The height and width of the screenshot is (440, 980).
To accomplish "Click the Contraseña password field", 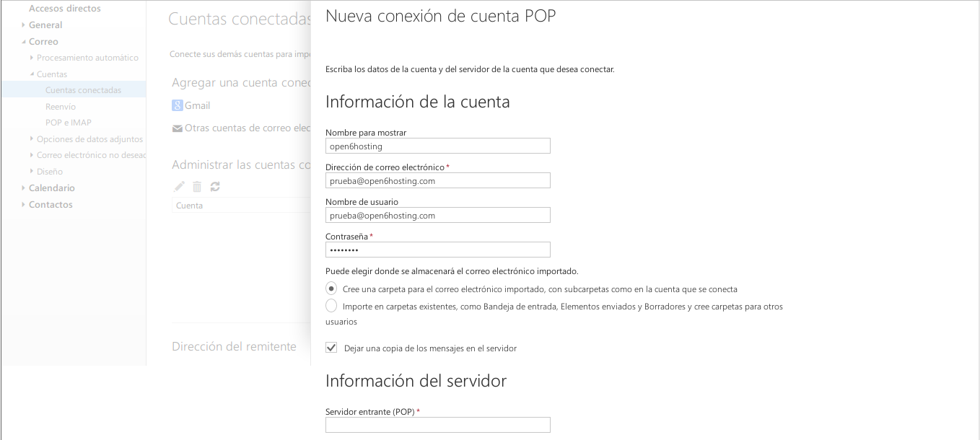I will click(438, 250).
